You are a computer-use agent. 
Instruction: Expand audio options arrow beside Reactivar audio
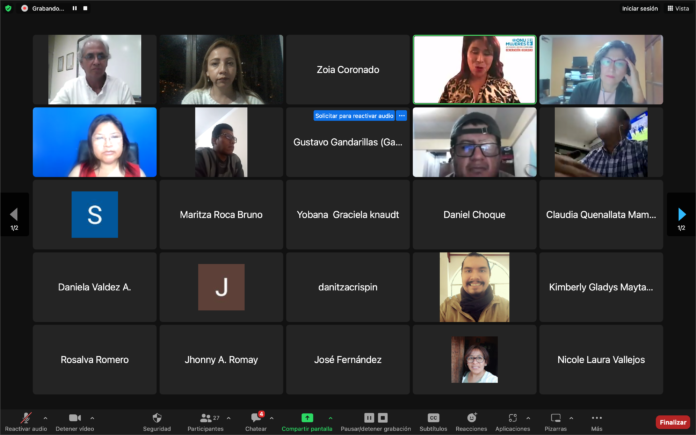point(45,418)
